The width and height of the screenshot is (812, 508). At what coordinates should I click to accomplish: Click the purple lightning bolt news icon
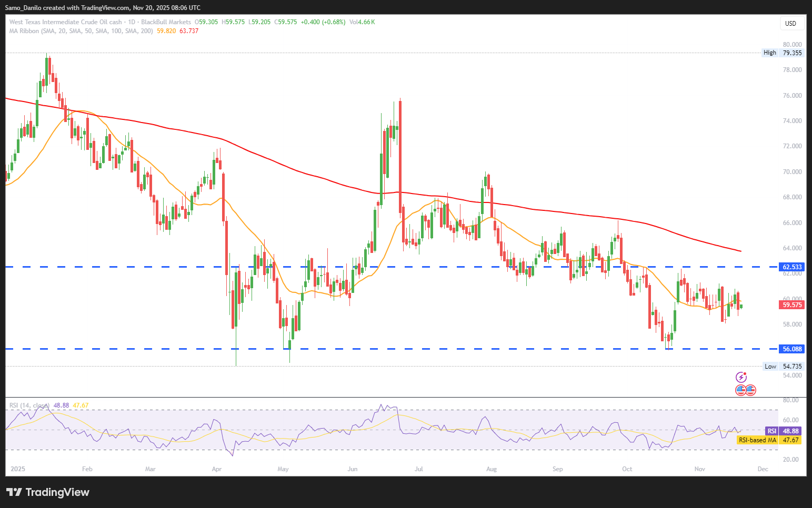(x=741, y=377)
